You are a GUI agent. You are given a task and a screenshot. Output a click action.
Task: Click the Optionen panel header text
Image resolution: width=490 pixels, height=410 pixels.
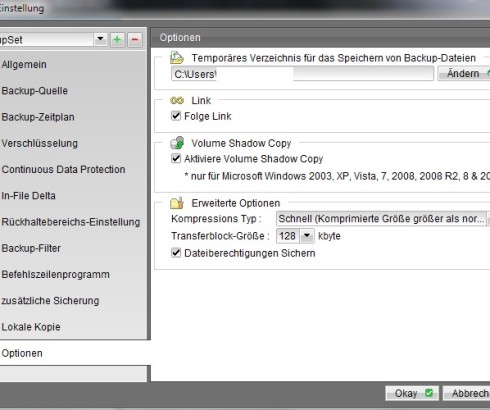point(180,37)
